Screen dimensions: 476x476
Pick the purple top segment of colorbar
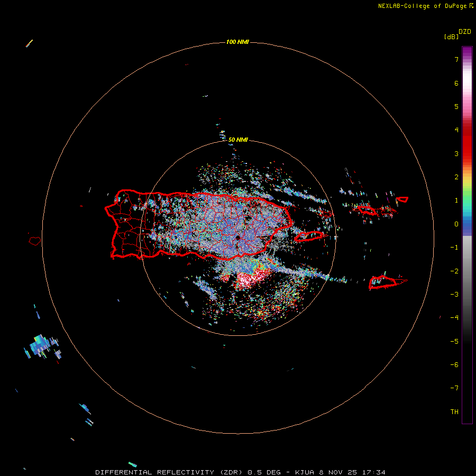click(x=467, y=52)
